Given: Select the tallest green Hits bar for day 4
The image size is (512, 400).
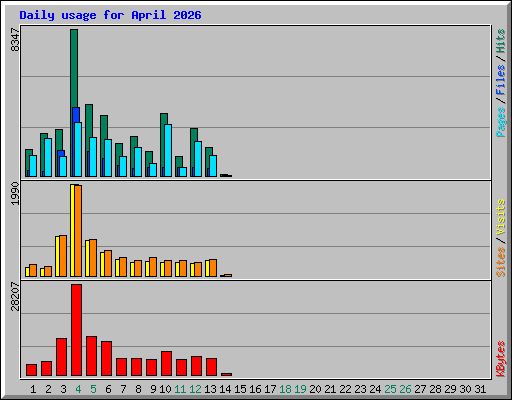Looking at the screenshot, I should 74,68.
